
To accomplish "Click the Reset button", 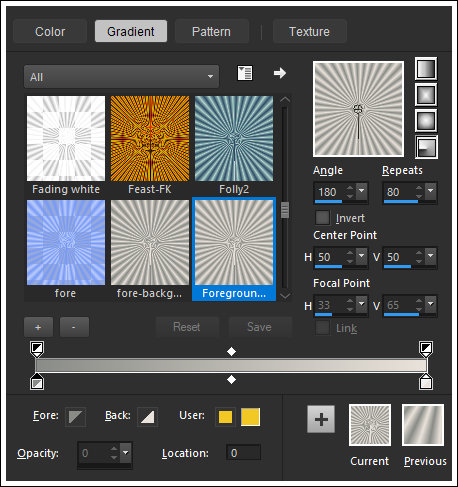I will (187, 327).
